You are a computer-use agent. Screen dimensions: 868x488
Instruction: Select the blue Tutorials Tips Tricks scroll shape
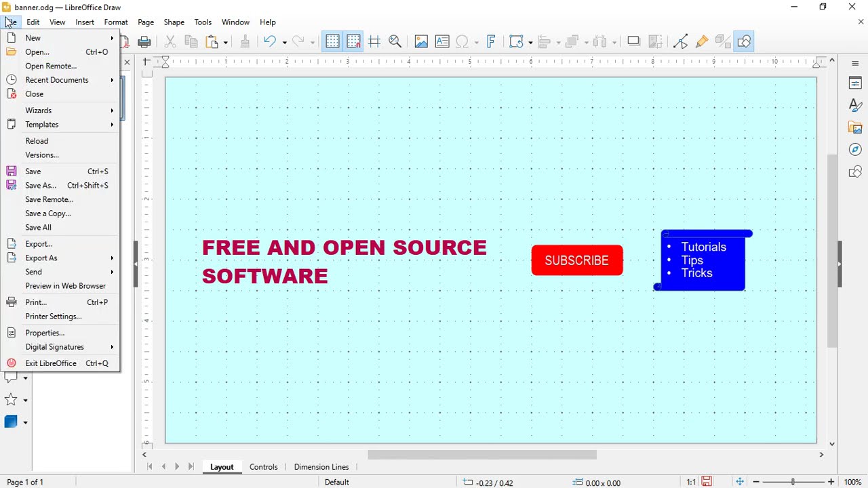coord(703,260)
